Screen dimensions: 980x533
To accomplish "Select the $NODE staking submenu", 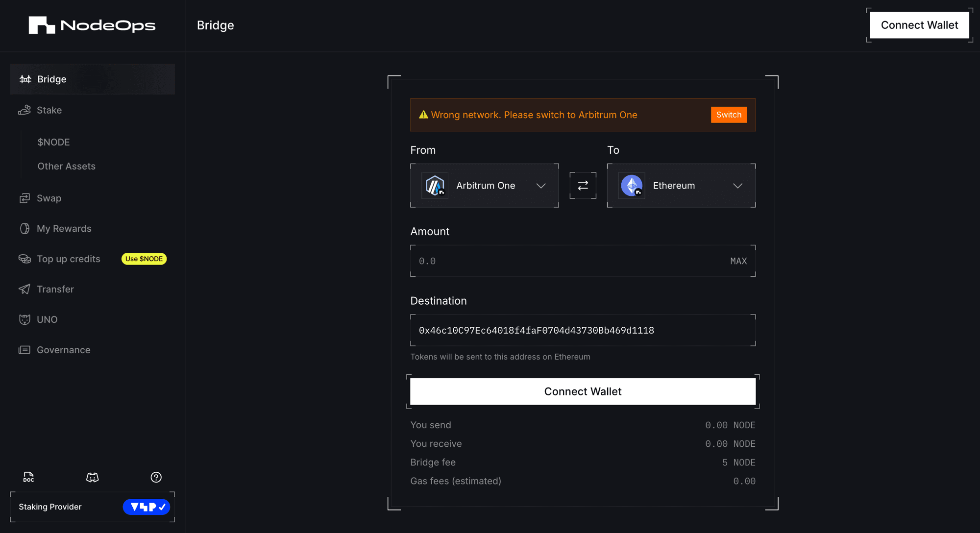I will 54,142.
